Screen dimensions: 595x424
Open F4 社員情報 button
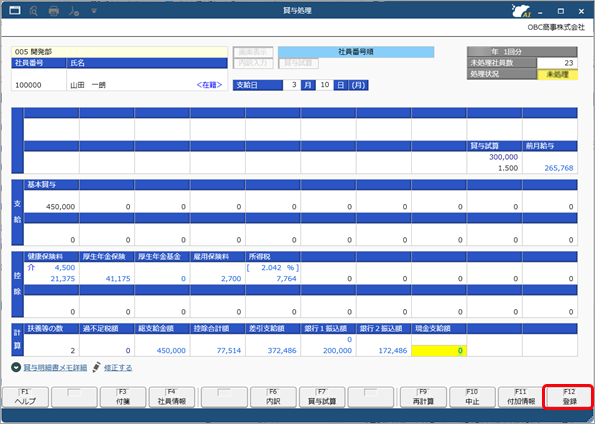pos(172,397)
